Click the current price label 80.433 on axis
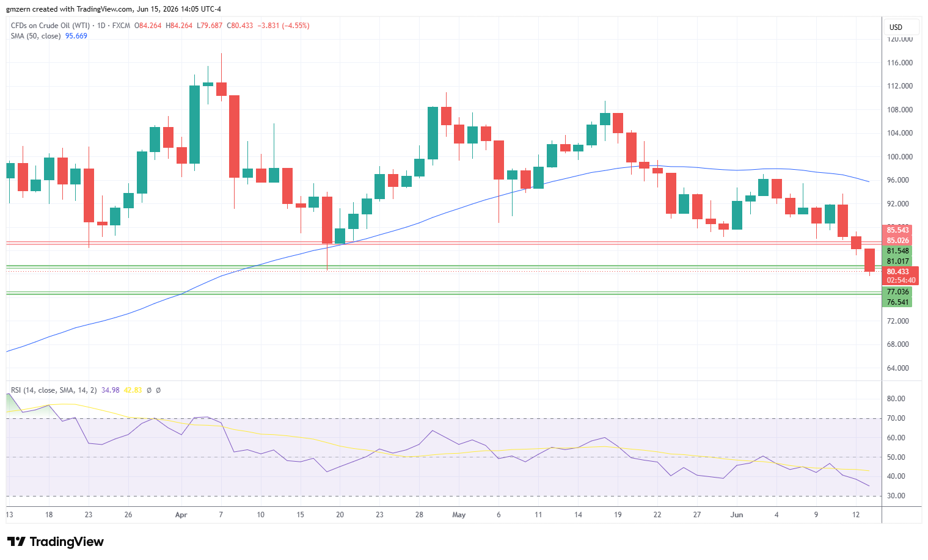 click(x=898, y=272)
